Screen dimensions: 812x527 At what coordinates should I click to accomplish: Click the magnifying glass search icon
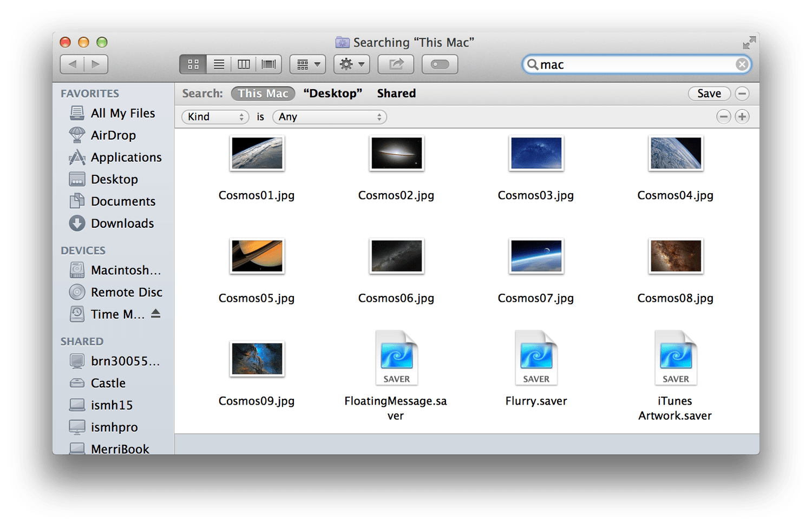pyautogui.click(x=533, y=64)
